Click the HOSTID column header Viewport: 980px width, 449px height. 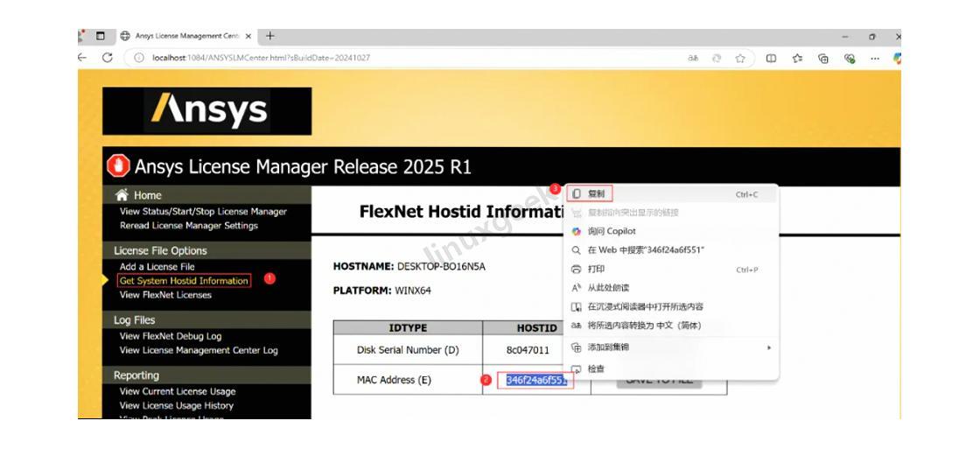536,327
